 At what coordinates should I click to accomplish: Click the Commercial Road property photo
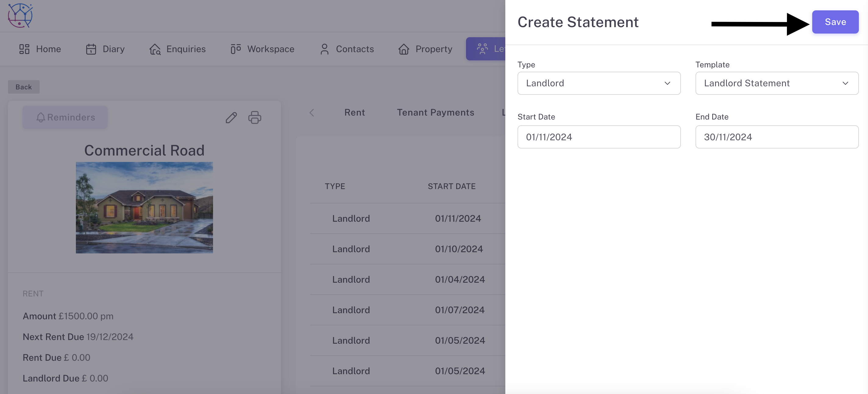[144, 208]
